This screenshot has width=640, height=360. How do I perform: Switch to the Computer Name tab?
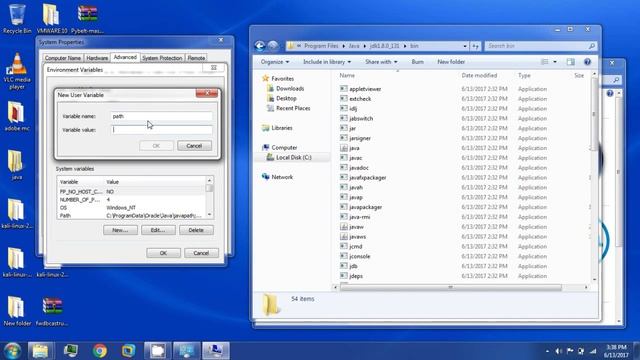[x=62, y=58]
